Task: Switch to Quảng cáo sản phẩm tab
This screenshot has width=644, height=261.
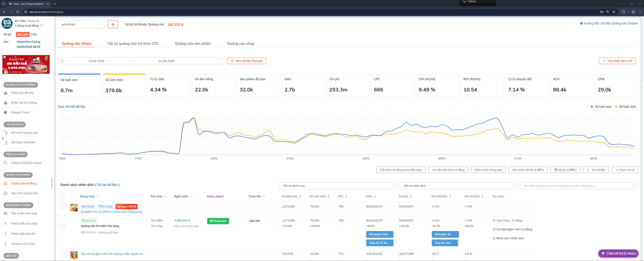Action: pos(193,43)
